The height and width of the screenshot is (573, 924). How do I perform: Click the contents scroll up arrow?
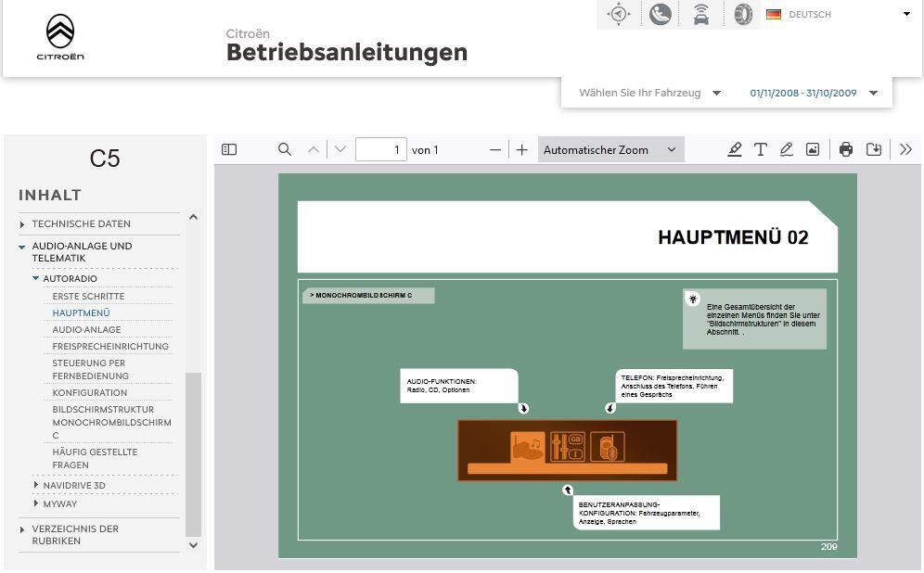tap(193, 217)
